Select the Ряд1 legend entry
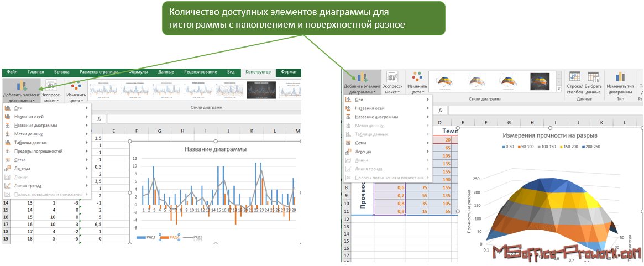 (x=146, y=237)
